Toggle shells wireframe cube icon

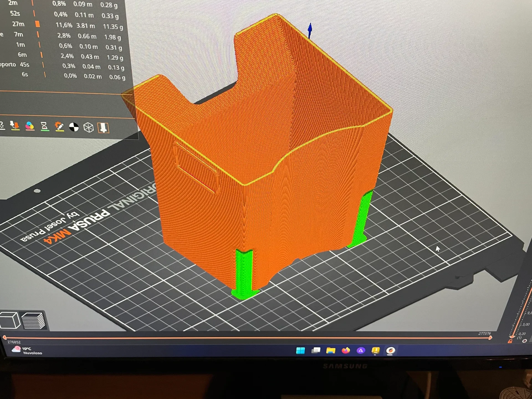point(89,127)
